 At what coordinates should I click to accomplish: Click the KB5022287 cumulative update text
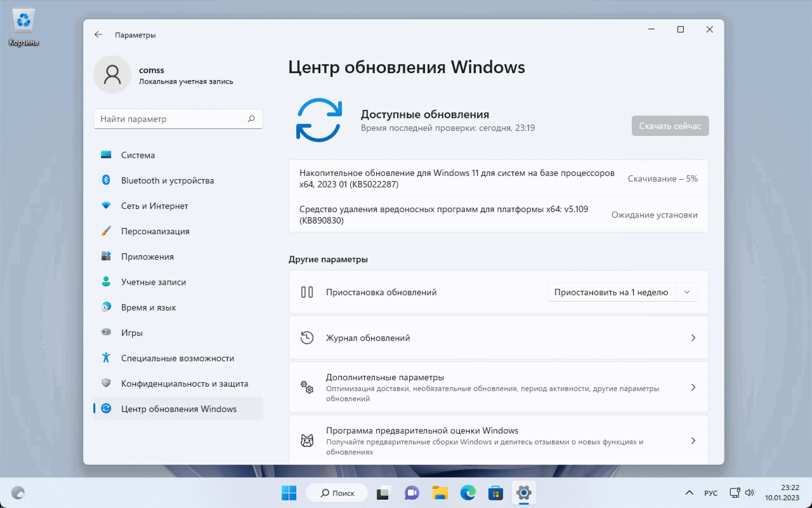pos(457,178)
